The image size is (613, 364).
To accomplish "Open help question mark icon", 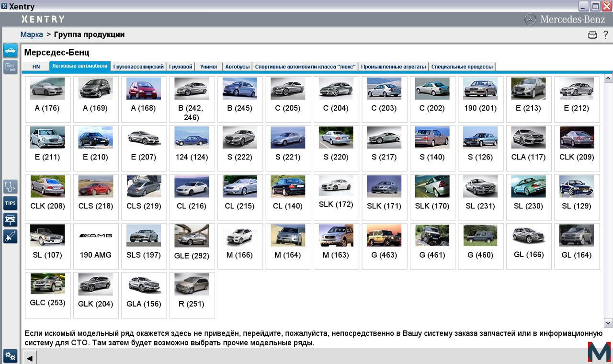I will (605, 34).
